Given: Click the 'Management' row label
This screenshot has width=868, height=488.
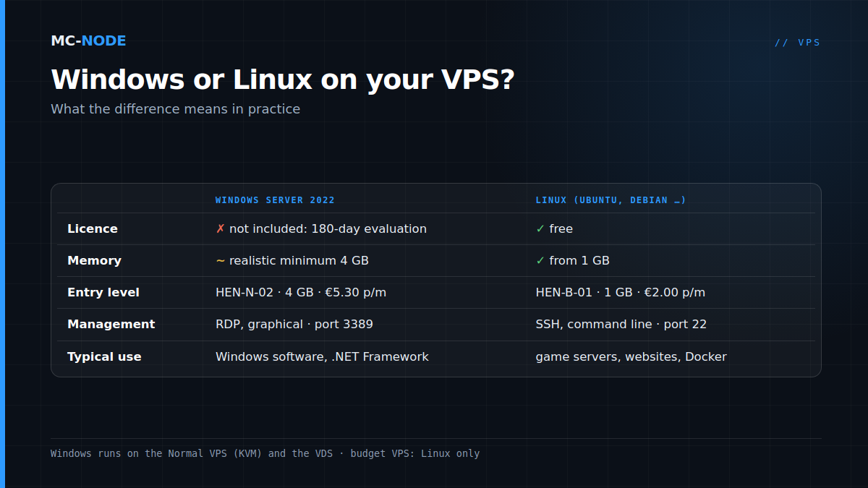Looking at the screenshot, I should pos(111,324).
